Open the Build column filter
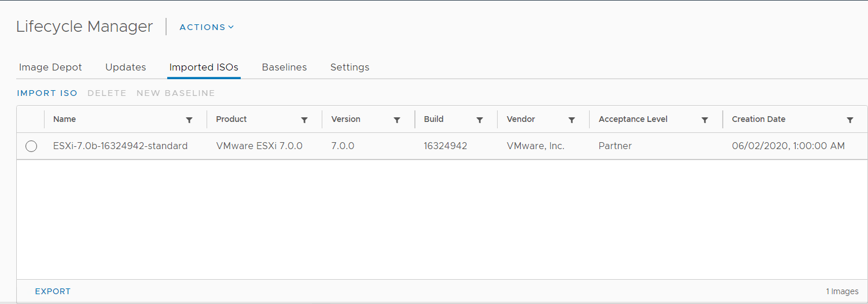Viewport: 868px width, 304px height. 480,120
